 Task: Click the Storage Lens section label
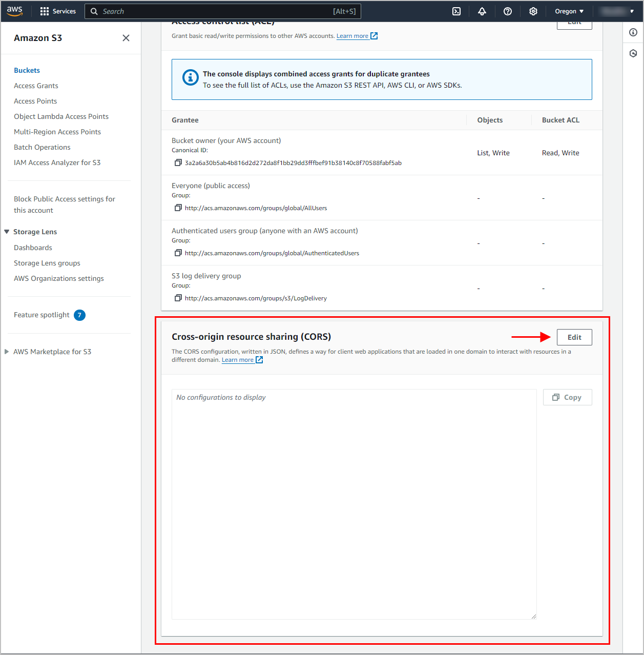tap(35, 232)
